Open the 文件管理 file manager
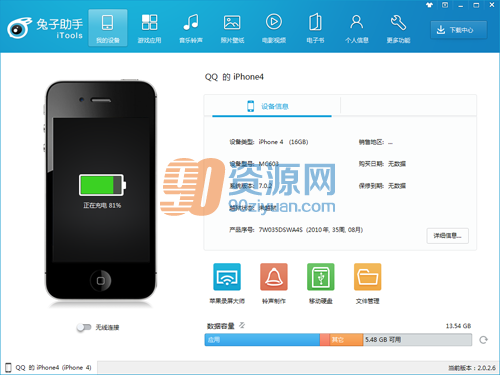The height and width of the screenshot is (375, 500). tap(368, 283)
